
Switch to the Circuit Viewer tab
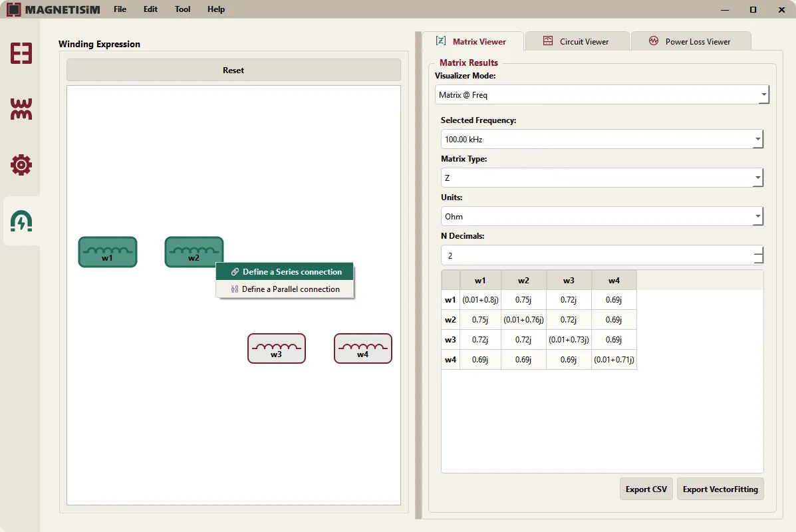577,41
